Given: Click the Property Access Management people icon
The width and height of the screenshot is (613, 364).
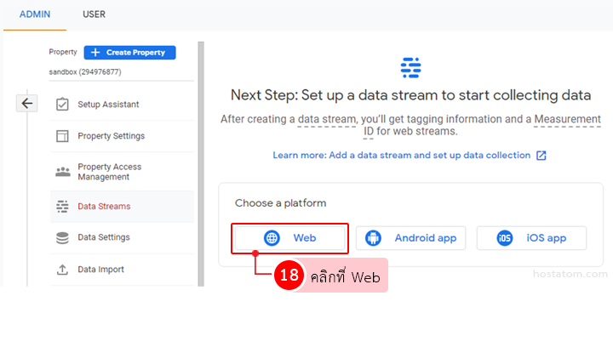Looking at the screenshot, I should pos(62,172).
